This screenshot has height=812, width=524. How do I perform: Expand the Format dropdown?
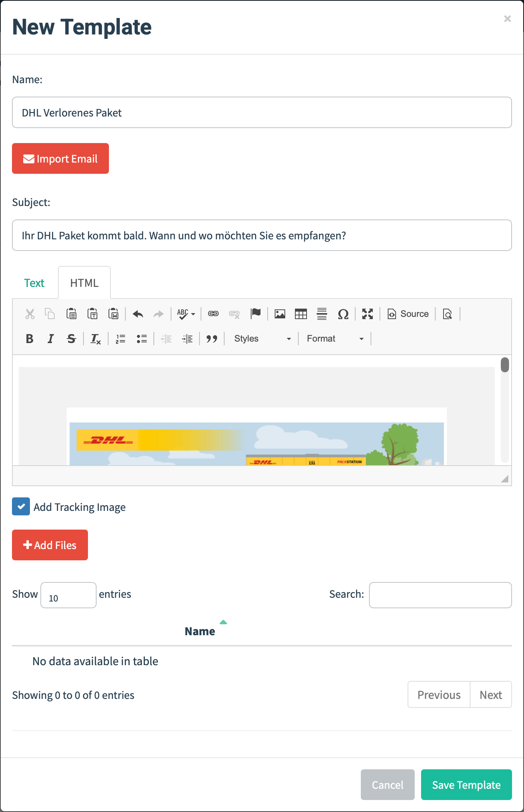(335, 339)
